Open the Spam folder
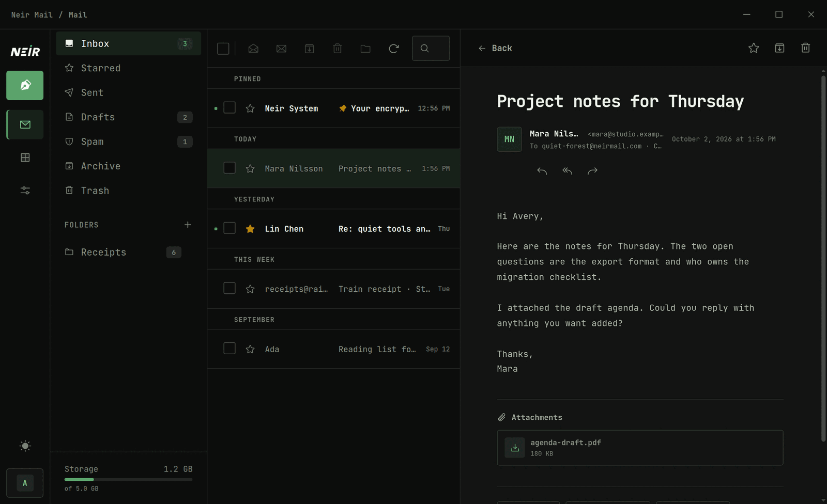 click(128, 141)
